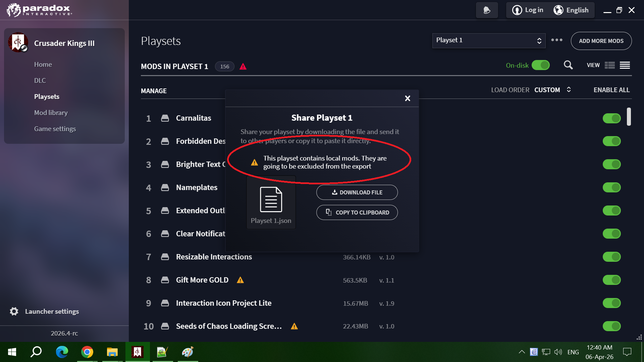Click the drive icon beside Resizable Interactions

165,257
